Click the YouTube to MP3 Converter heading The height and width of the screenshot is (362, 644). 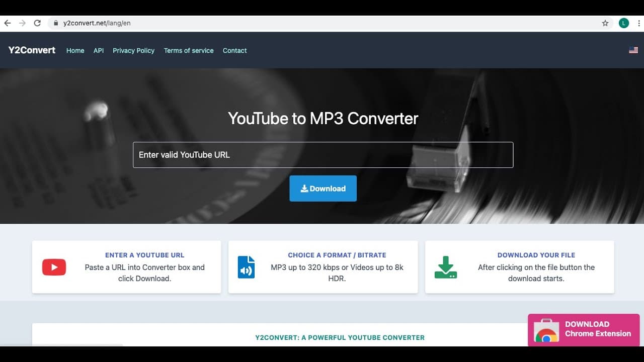323,119
